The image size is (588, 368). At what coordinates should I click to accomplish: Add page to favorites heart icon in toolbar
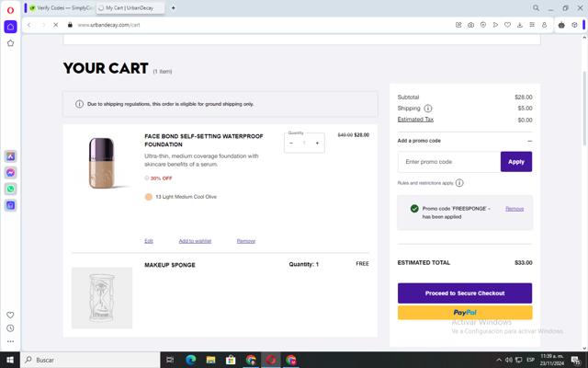click(507, 25)
